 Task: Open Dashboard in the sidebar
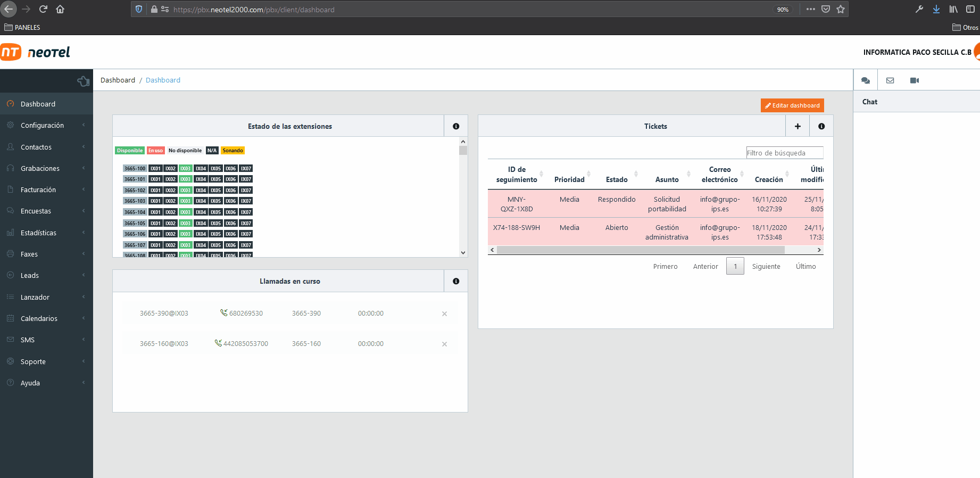point(38,104)
